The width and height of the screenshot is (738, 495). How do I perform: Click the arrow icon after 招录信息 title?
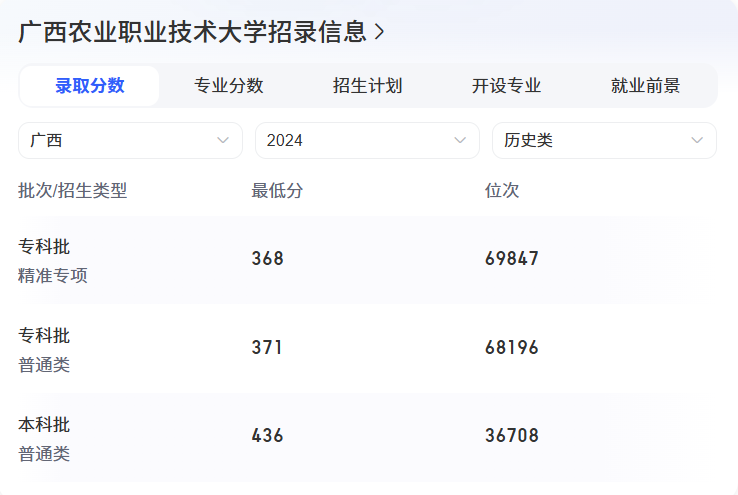tap(379, 32)
